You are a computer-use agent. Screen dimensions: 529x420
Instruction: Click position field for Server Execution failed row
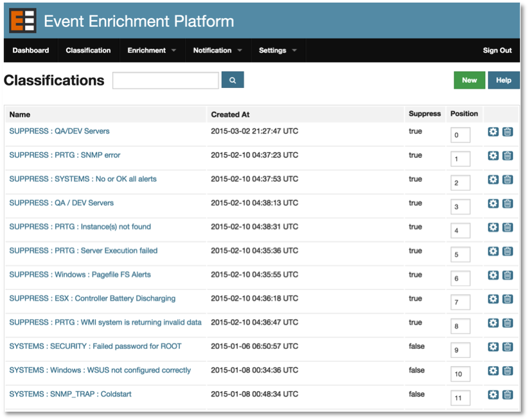pyautogui.click(x=460, y=254)
